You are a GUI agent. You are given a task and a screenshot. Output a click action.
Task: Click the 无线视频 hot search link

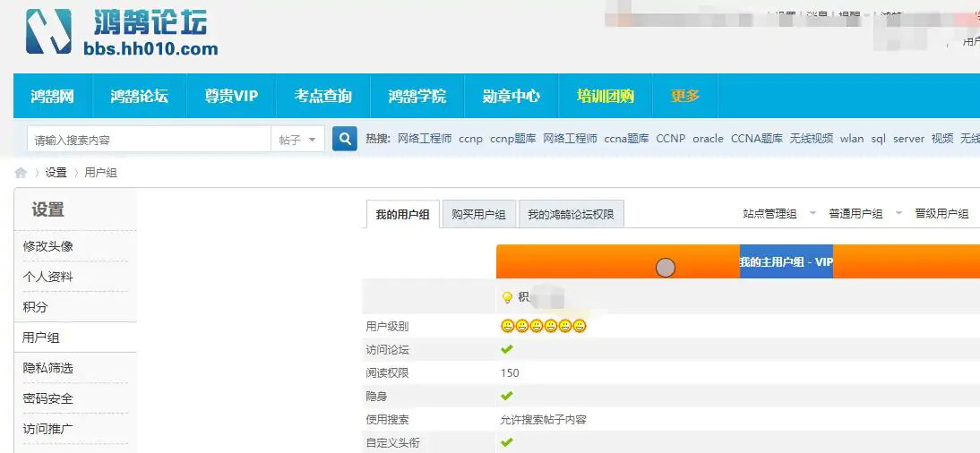pos(812,139)
